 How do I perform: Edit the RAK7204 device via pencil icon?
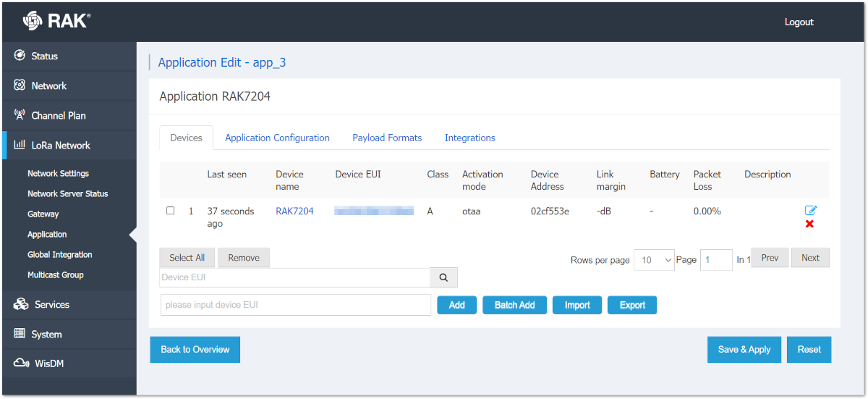(x=811, y=210)
